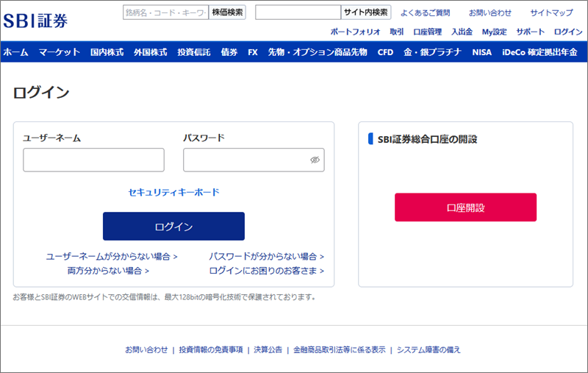Switch to the 国内株式 tab

tap(107, 52)
